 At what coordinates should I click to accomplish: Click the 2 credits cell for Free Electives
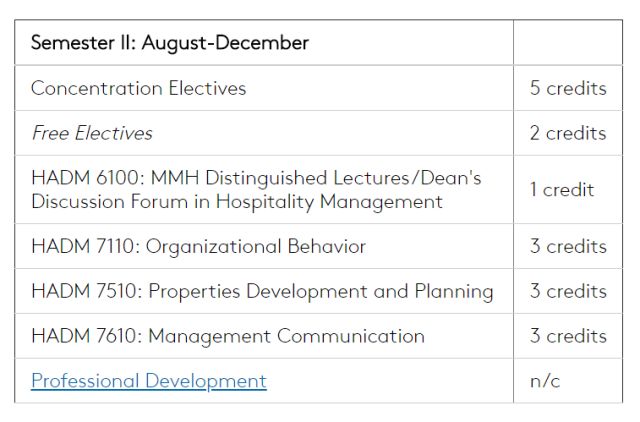tap(568, 133)
